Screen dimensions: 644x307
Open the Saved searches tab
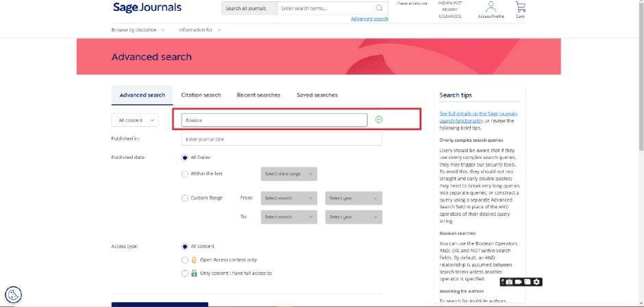coord(317,95)
